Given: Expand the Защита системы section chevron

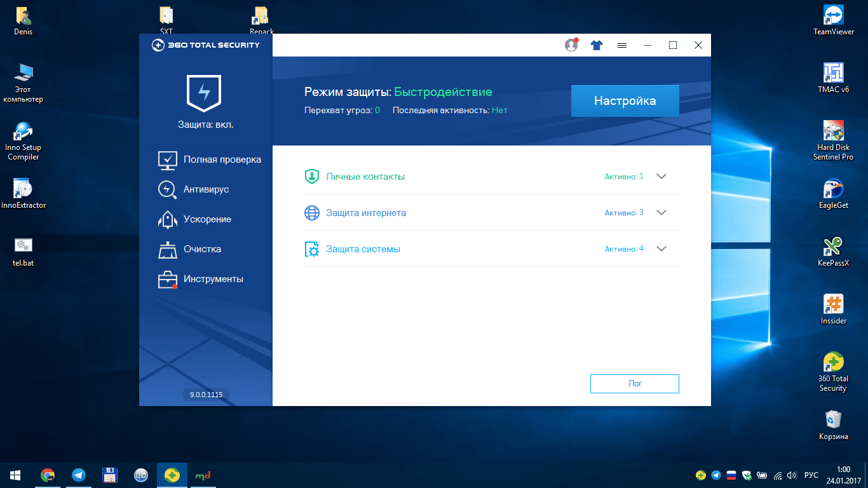Looking at the screenshot, I should pyautogui.click(x=661, y=249).
